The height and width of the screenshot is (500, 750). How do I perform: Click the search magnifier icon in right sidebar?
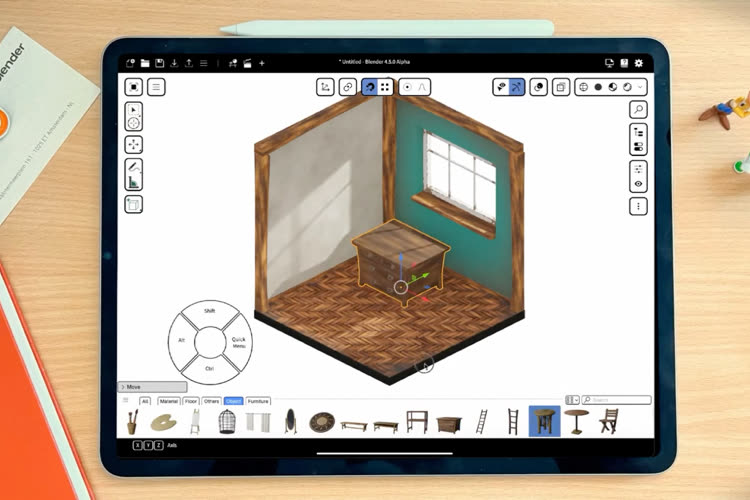[x=638, y=108]
